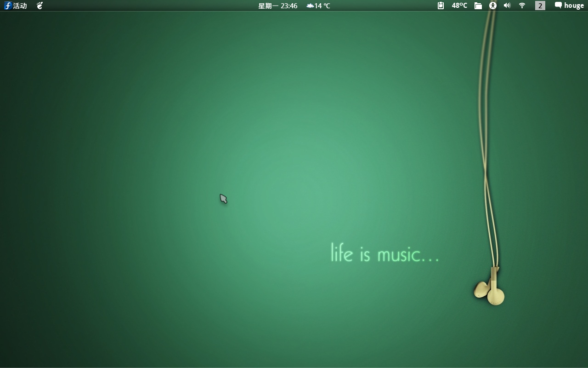Viewport: 588px width, 368px height.
Task: Click the chat bubble status icon
Action: [558, 6]
